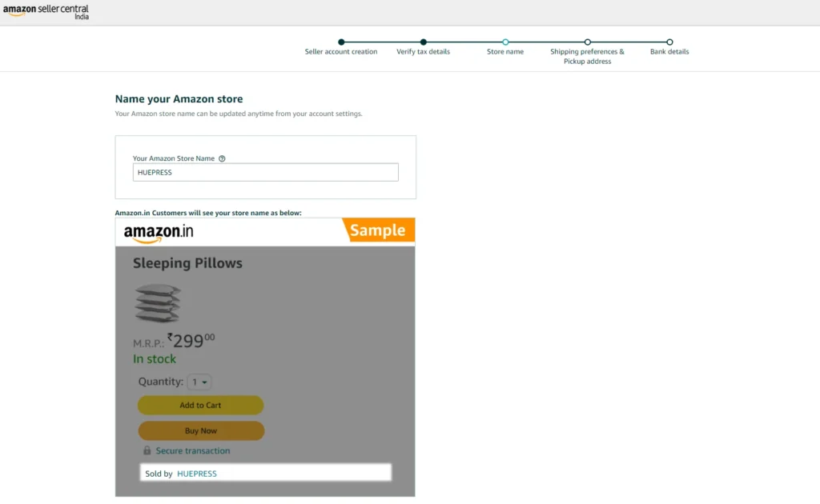Image resolution: width=820 pixels, height=504 pixels.
Task: Click the Shipping preferences & Pickup address label
Action: click(587, 57)
